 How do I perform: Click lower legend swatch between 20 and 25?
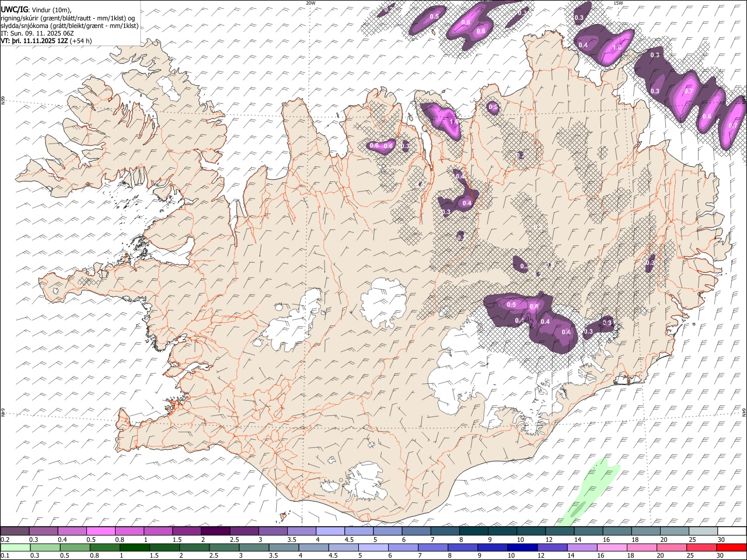pos(671,547)
